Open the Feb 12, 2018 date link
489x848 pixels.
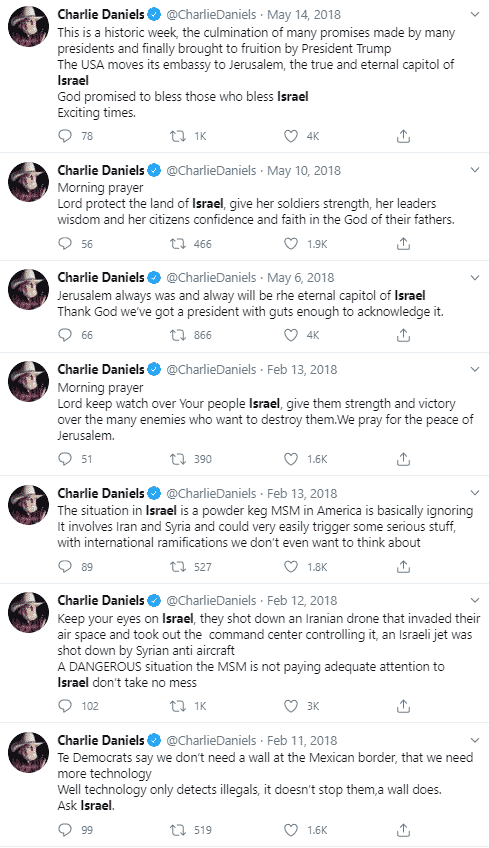[x=302, y=600]
